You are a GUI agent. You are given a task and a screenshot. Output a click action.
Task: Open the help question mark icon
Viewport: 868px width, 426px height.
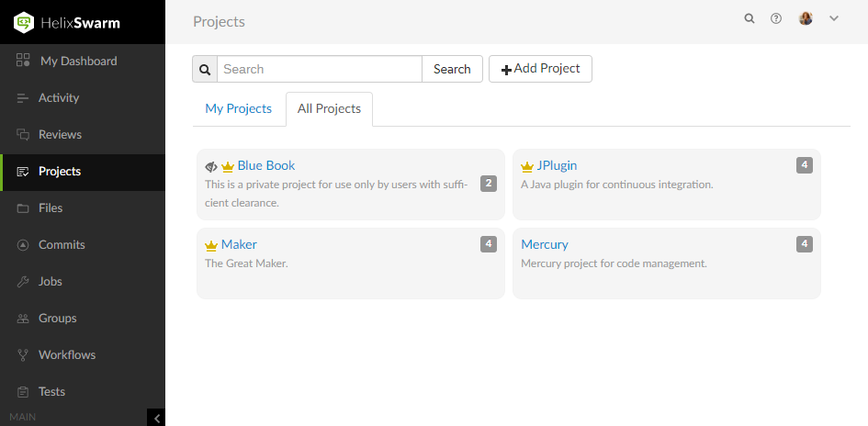click(776, 18)
